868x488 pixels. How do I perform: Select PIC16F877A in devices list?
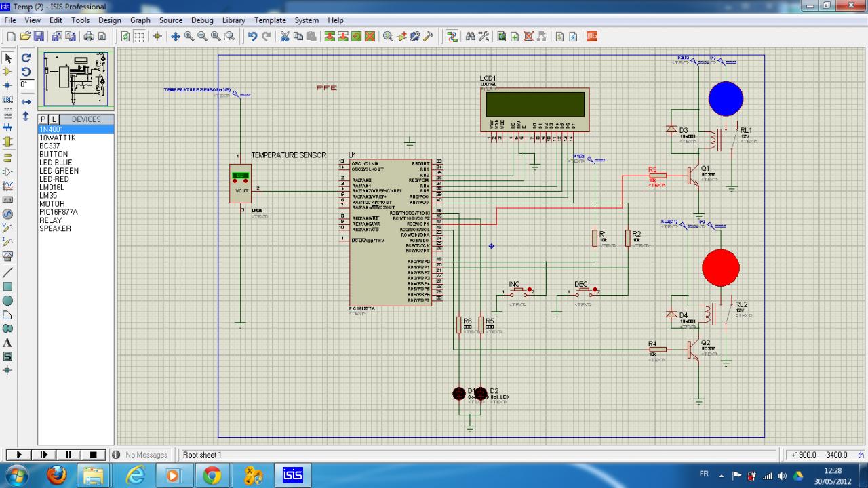(x=58, y=212)
